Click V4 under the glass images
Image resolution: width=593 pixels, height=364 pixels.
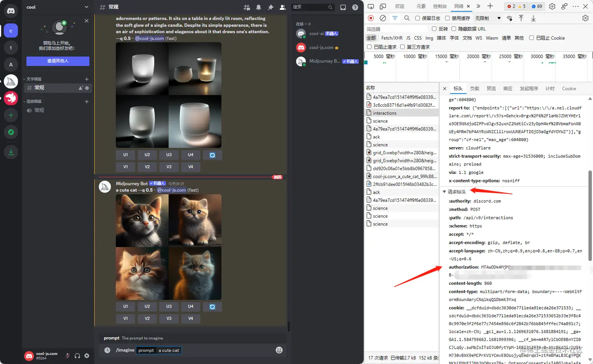(191, 167)
